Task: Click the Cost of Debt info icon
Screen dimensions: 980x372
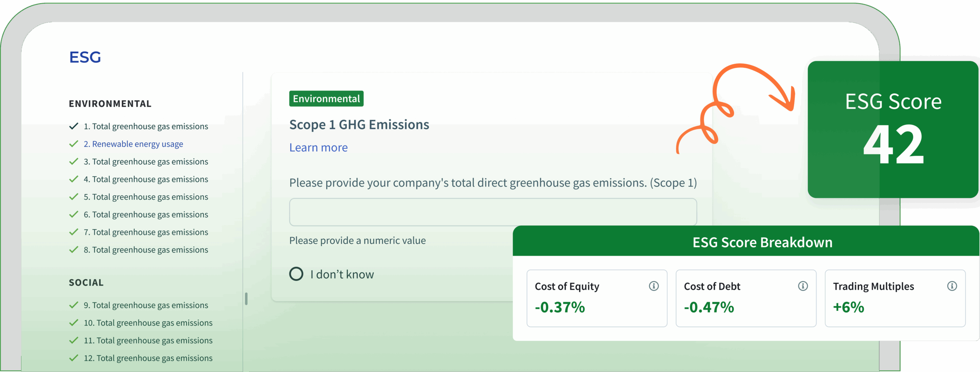Action: click(803, 286)
